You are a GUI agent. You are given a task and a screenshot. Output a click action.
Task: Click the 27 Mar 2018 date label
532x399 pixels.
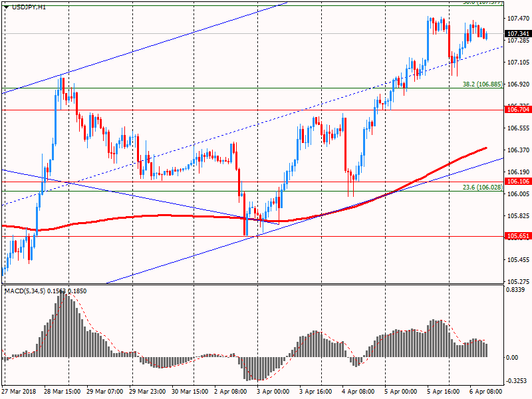coord(19,392)
